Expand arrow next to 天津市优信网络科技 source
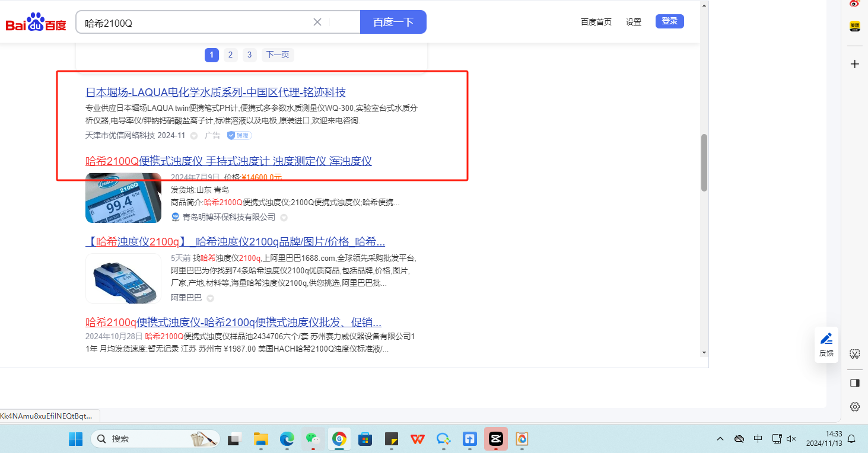868x453 pixels. (194, 136)
